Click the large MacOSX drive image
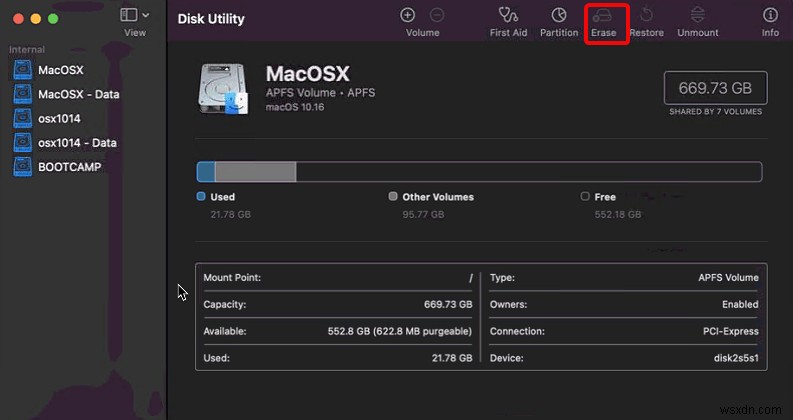793x420 pixels. point(224,89)
